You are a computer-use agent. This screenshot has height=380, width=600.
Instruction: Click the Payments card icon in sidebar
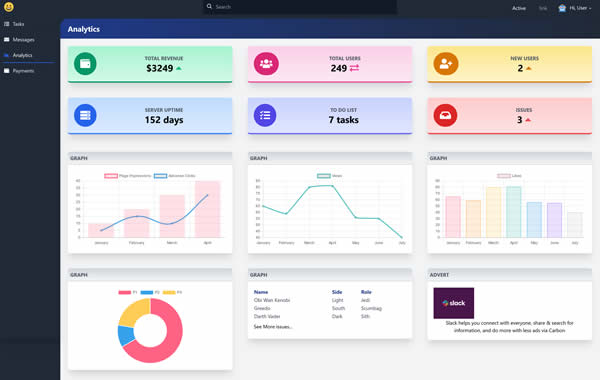pyautogui.click(x=7, y=71)
